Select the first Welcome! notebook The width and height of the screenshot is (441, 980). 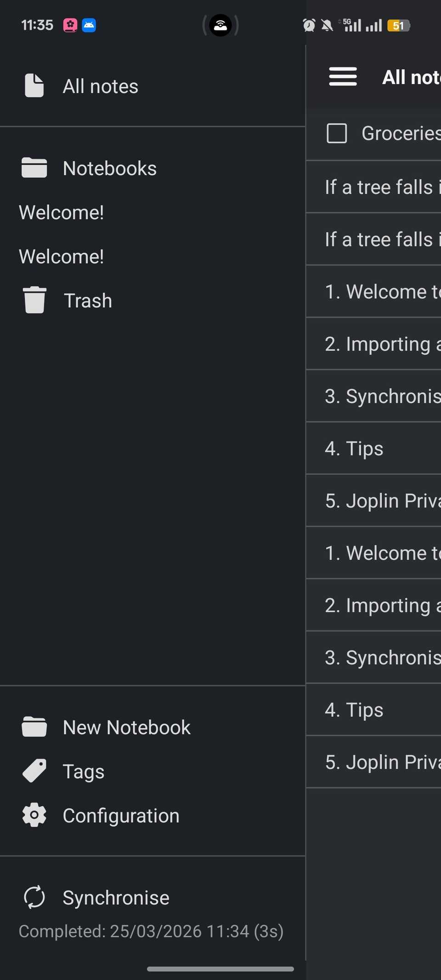62,212
